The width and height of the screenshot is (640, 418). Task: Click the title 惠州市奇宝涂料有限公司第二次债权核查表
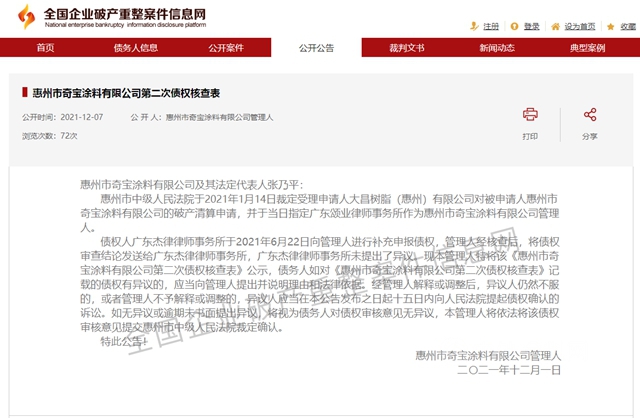126,93
